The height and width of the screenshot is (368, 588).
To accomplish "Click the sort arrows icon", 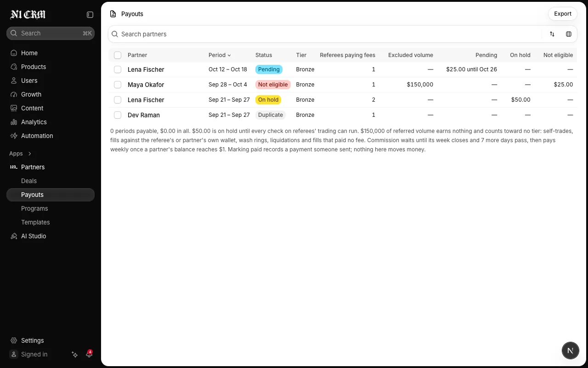I will coord(552,34).
